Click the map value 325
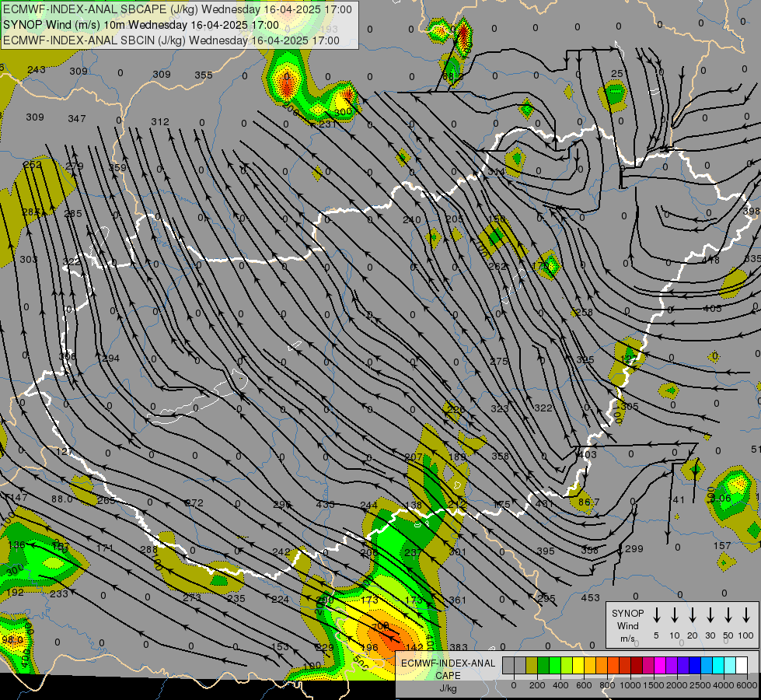Image resolution: width=761 pixels, height=700 pixels. (585, 360)
